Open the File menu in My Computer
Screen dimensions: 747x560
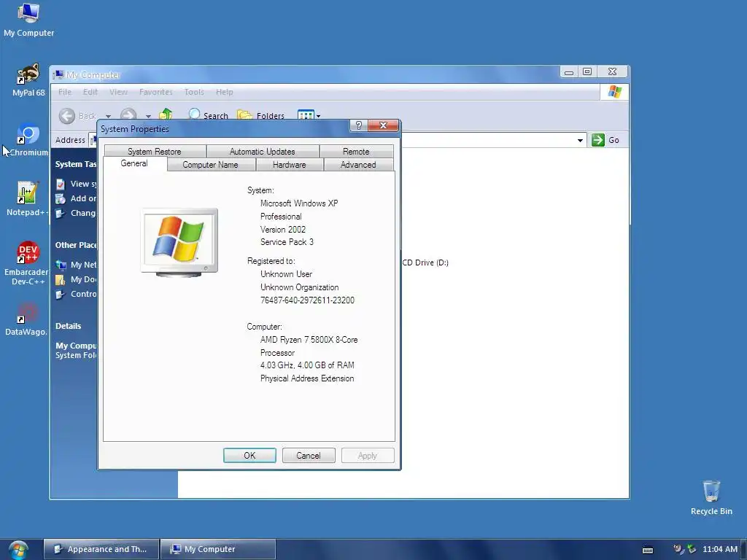tap(65, 92)
